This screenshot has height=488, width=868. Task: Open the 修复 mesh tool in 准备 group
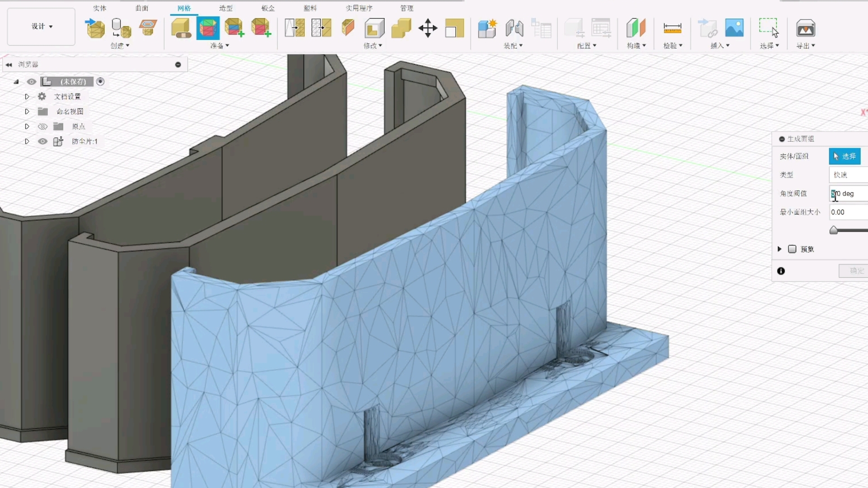coord(181,28)
